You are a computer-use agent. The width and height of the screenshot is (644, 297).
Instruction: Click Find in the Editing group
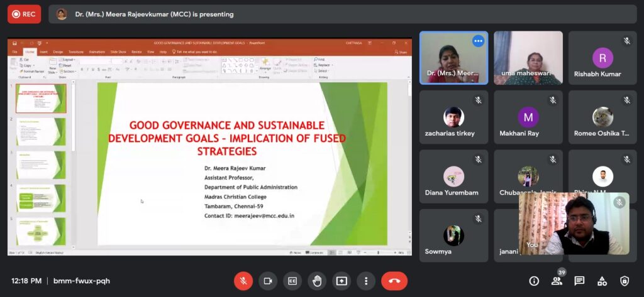coord(319,60)
